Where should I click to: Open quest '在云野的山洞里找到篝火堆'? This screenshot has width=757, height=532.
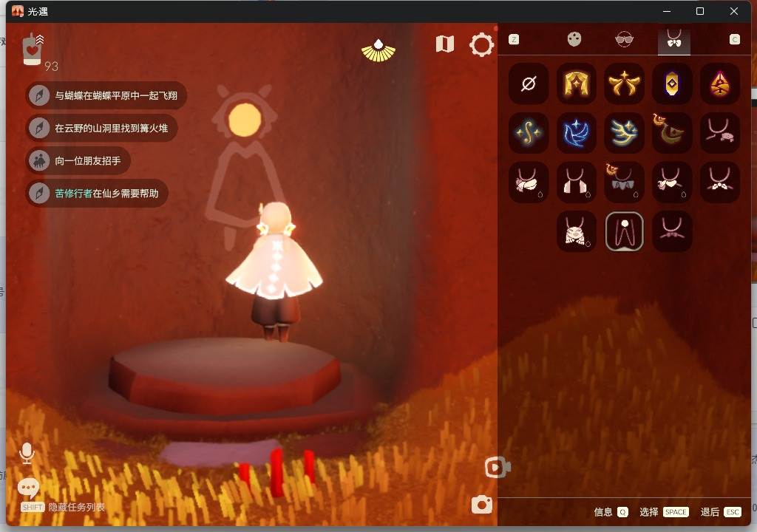[102, 128]
